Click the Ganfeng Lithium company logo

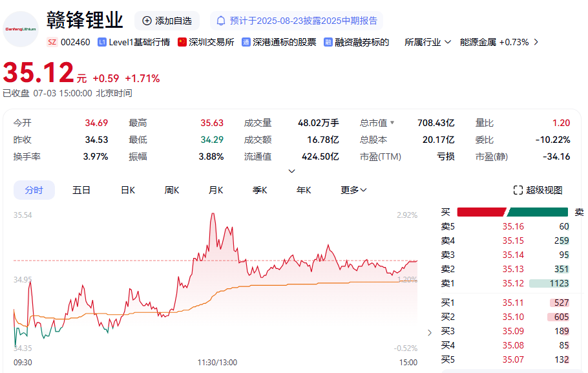pyautogui.click(x=21, y=29)
